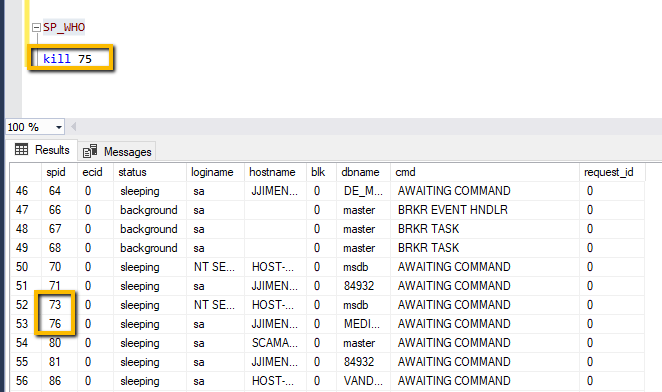
Task: Click hostname JJIMEN... in row 46
Action: (275, 191)
